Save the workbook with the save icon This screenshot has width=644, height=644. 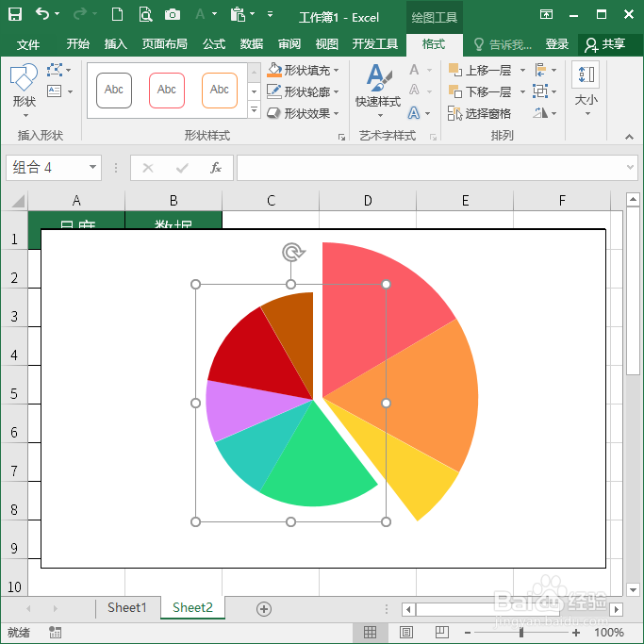pos(15,14)
